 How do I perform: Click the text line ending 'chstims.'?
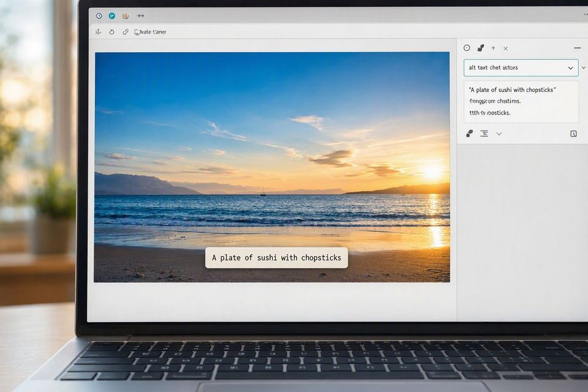coord(495,101)
